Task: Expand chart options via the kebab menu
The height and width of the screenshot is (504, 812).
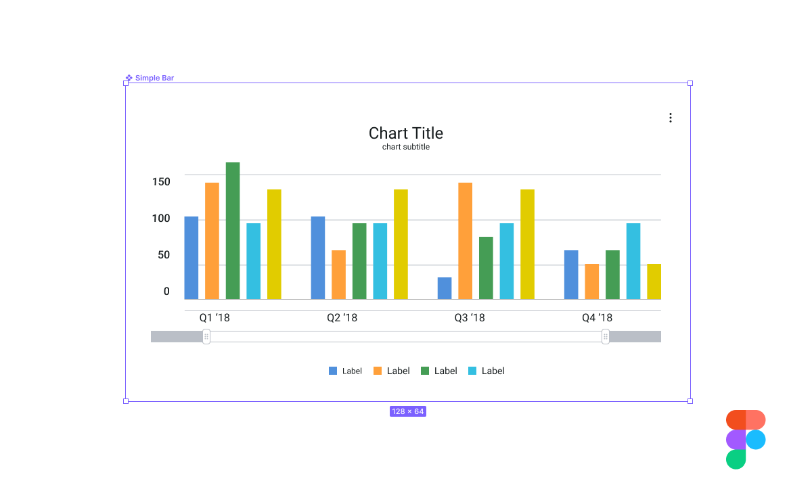Action: [x=670, y=117]
